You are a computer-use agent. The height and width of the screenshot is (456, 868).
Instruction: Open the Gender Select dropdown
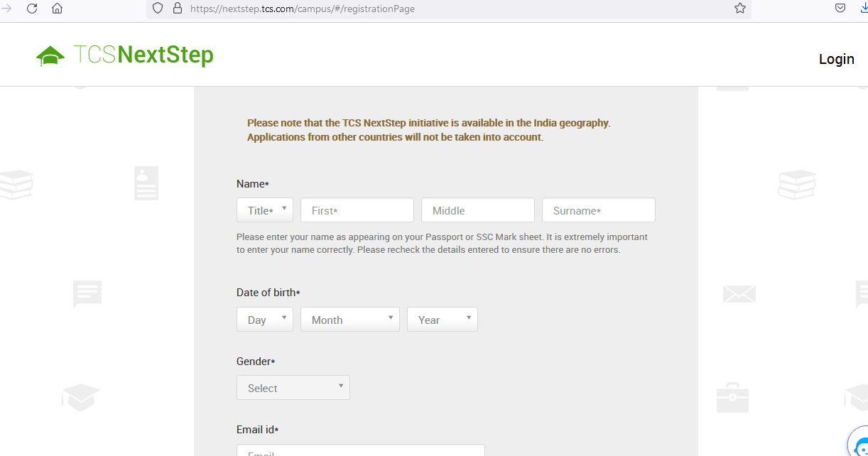tap(293, 388)
